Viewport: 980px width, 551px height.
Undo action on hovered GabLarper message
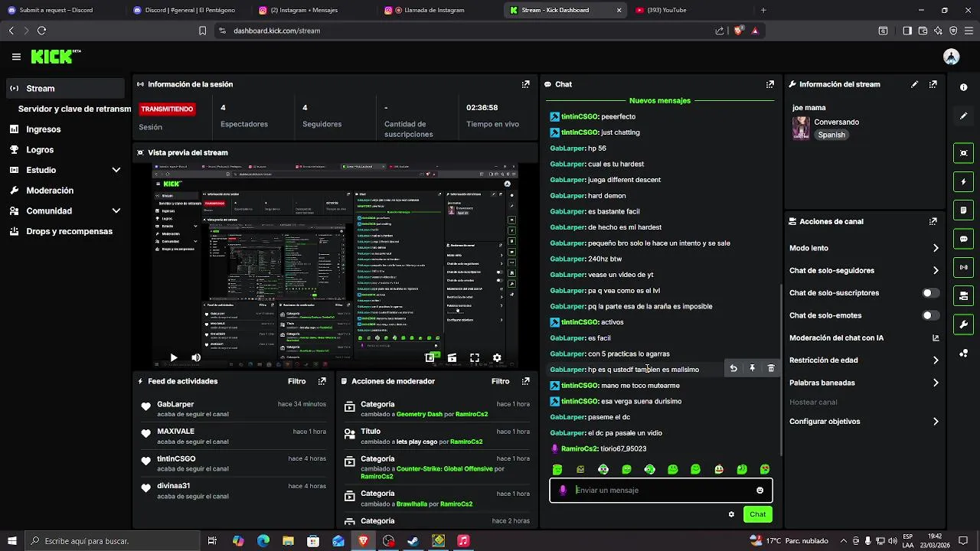733,368
